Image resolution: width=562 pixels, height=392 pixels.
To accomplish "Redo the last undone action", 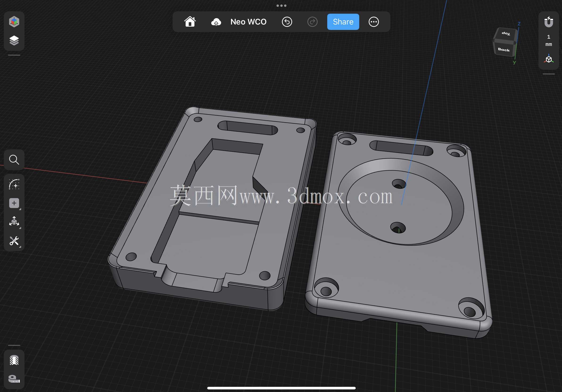I will (x=312, y=22).
